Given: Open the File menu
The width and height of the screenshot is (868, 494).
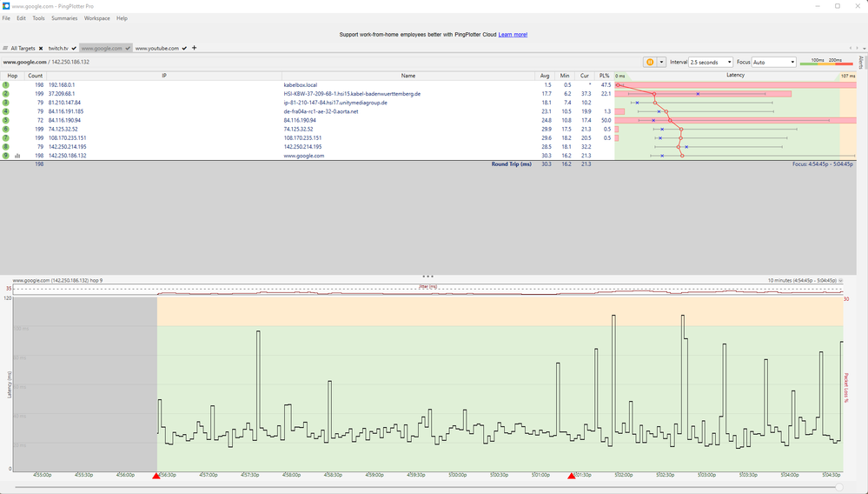Looking at the screenshot, I should click(x=6, y=18).
